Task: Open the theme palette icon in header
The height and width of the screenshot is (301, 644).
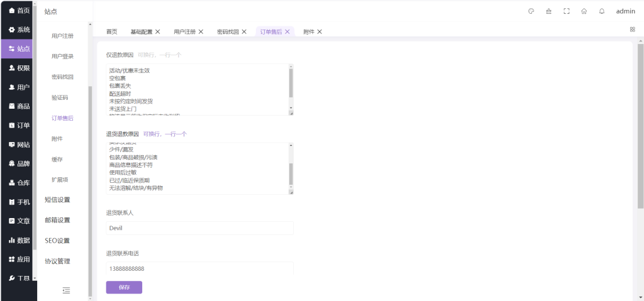Action: tap(531, 11)
